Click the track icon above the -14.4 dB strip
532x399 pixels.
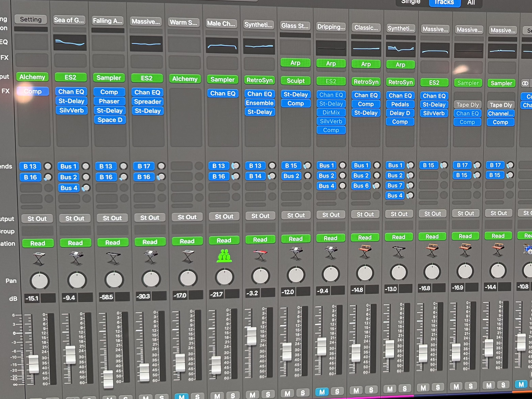click(x=498, y=249)
